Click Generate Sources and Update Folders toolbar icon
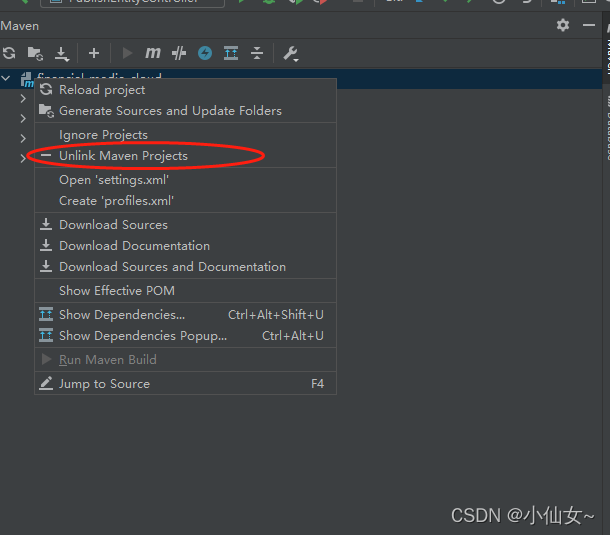 coord(35,53)
